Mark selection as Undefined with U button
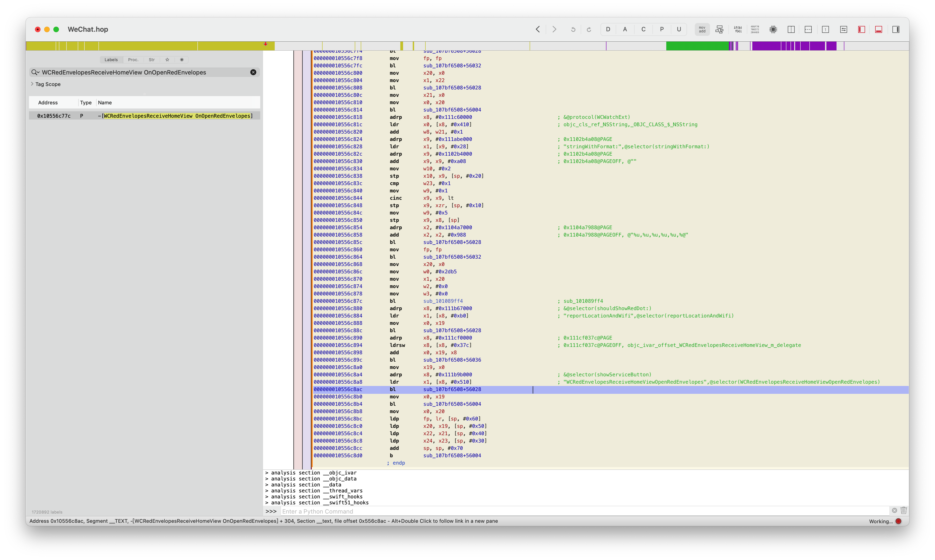The height and width of the screenshot is (560, 935). pyautogui.click(x=679, y=29)
